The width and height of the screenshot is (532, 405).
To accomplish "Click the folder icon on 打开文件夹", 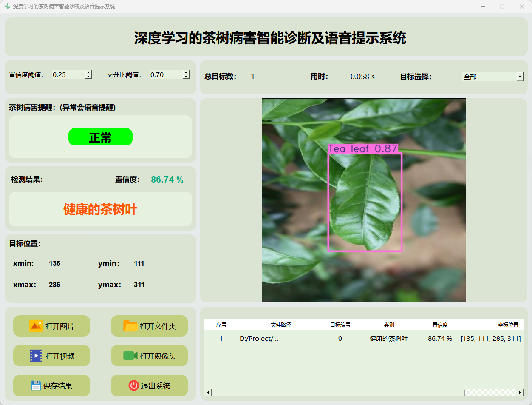I will coord(130,326).
